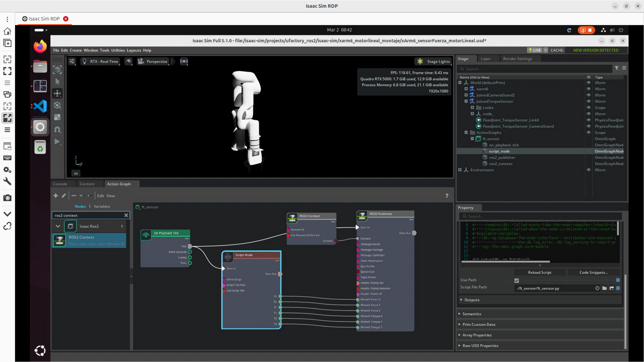Click the pencil edit icon in Action Graph toolbar
The width and height of the screenshot is (644, 362).
64,196
